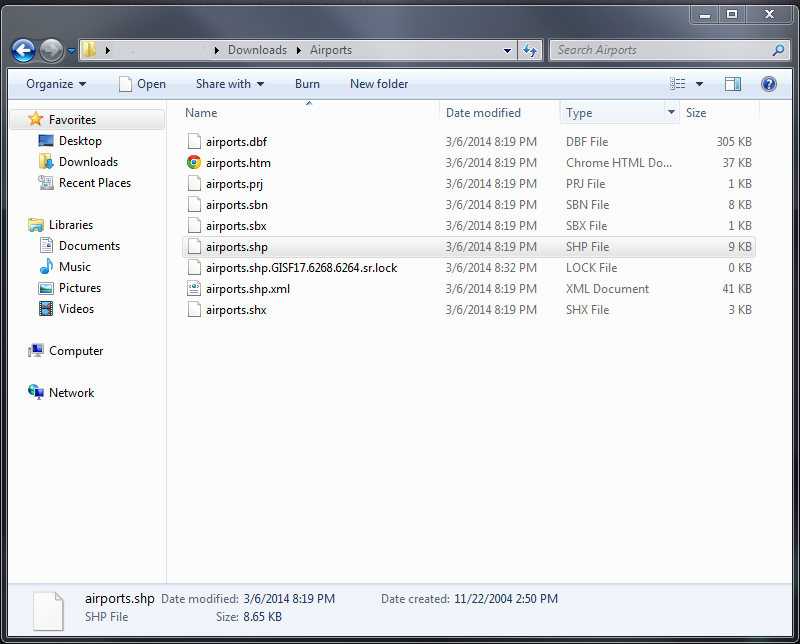The height and width of the screenshot is (644, 800).
Task: Click the Burn toolbar button
Action: [307, 84]
